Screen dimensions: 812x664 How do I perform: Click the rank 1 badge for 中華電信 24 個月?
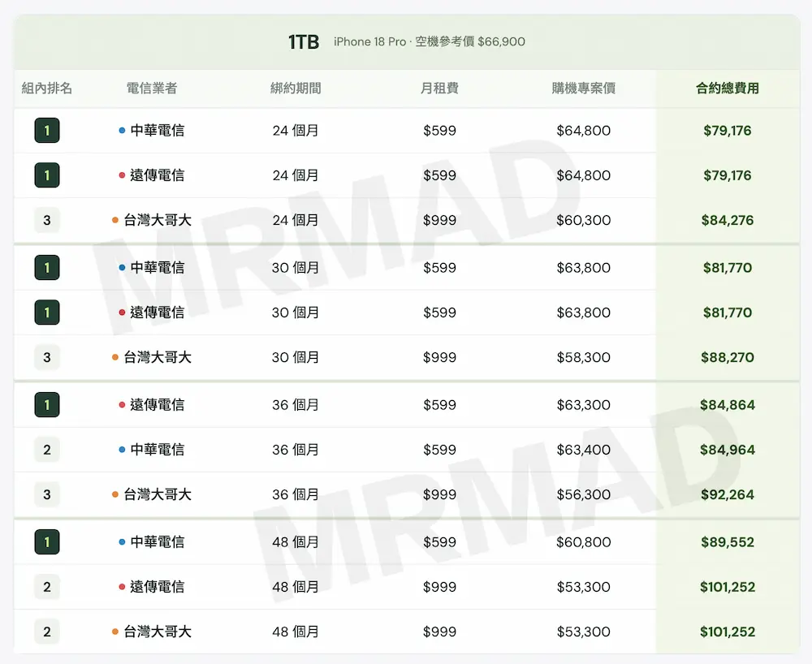click(47, 131)
